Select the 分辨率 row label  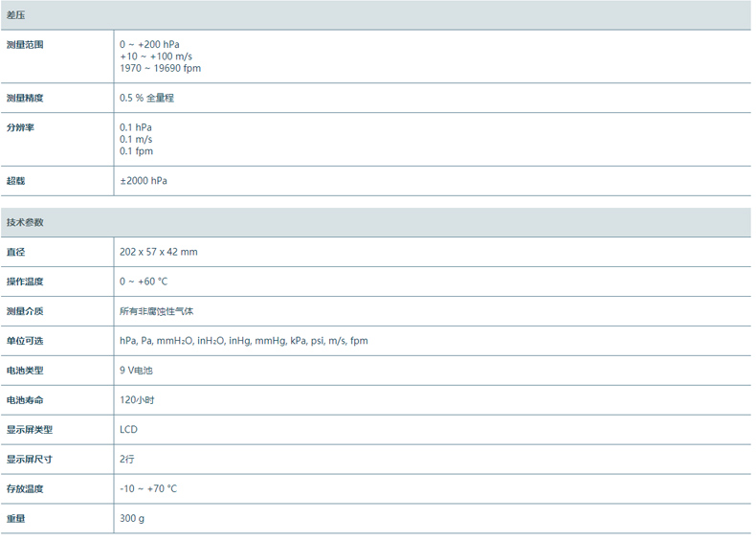[20, 127]
